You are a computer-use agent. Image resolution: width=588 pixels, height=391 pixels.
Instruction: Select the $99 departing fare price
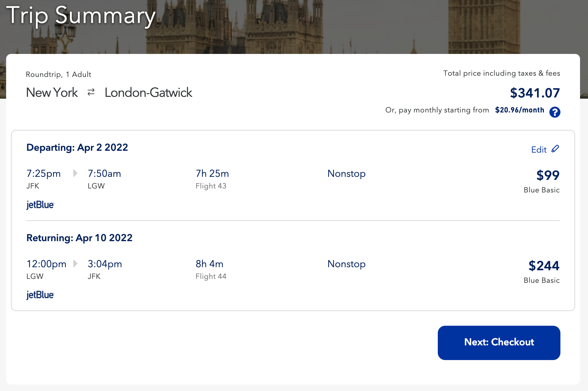point(548,175)
